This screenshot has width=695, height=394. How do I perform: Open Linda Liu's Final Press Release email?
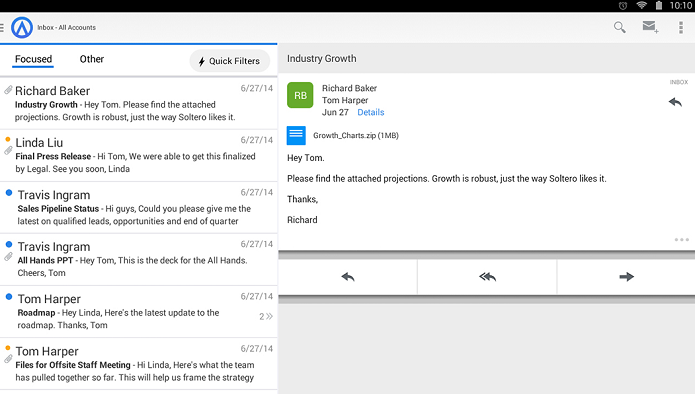tap(138, 156)
